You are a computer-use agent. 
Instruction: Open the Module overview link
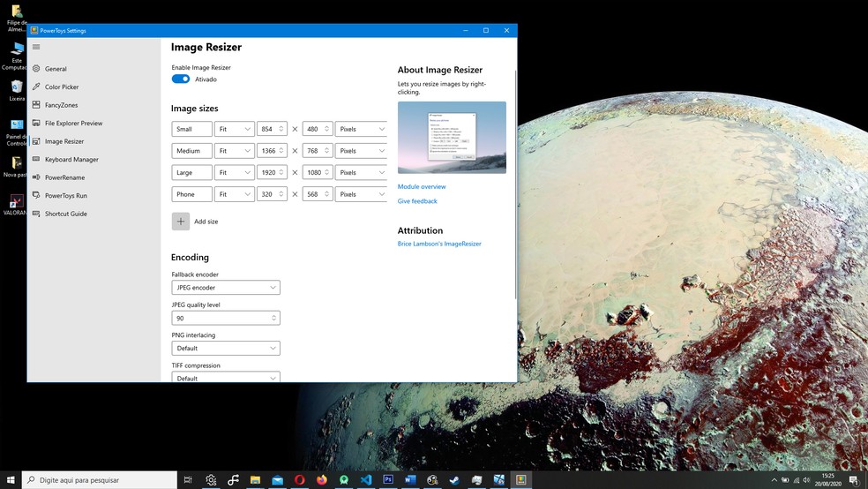422,187
